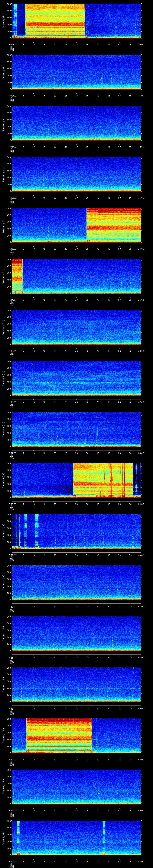Click the broadband noise burst in the 7:38:00 panel

(x=103, y=481)
